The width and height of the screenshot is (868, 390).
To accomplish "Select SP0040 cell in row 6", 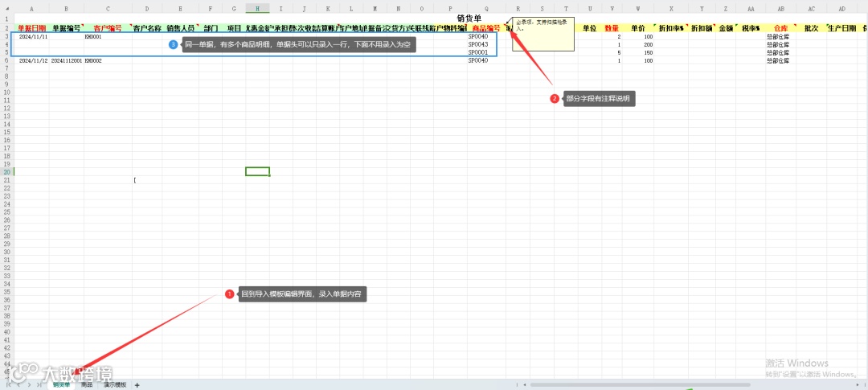I will 486,60.
